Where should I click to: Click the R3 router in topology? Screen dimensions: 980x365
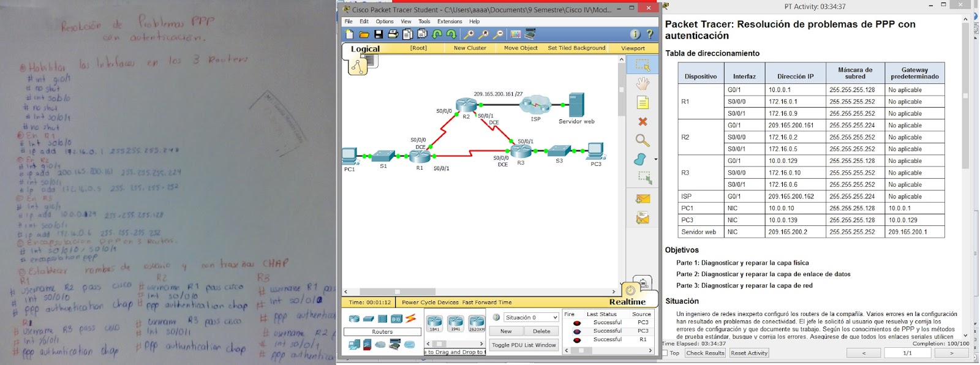point(520,150)
